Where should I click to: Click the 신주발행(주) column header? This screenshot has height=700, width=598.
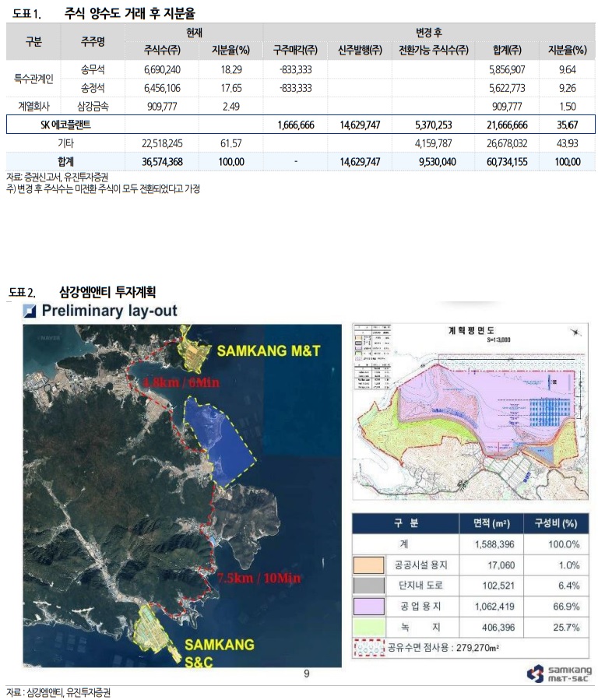[360, 50]
